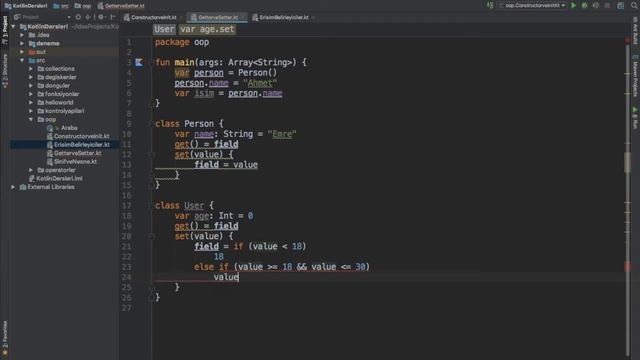Expand the deneme module folder
The height and width of the screenshot is (360, 640).
[x=22, y=43]
